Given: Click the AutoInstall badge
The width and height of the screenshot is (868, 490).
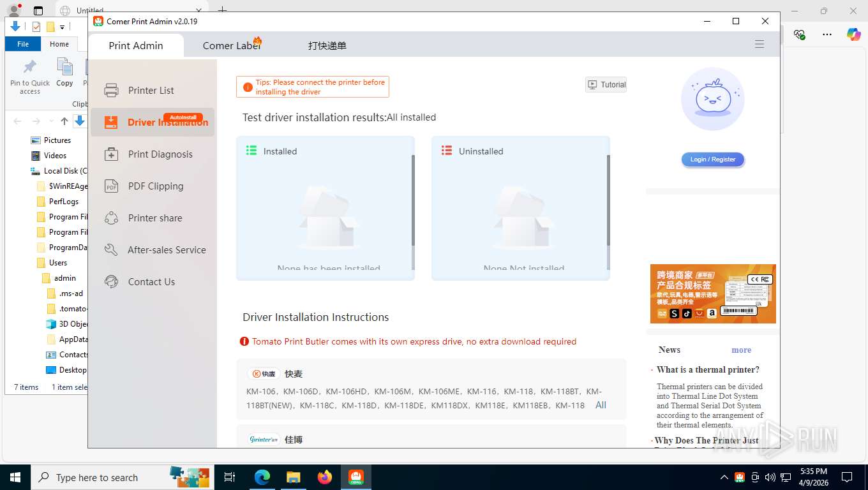Looking at the screenshot, I should click(x=183, y=117).
